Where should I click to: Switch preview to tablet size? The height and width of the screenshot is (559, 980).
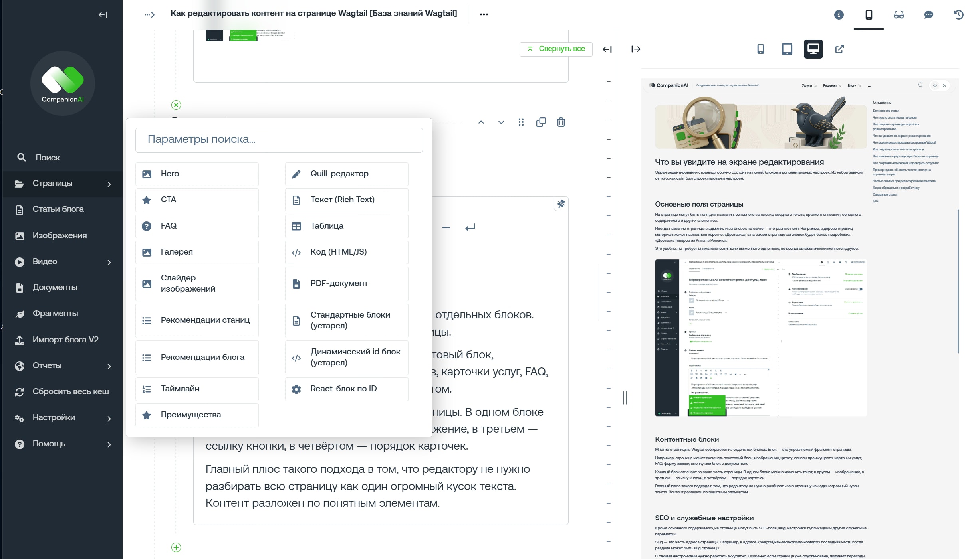click(787, 49)
